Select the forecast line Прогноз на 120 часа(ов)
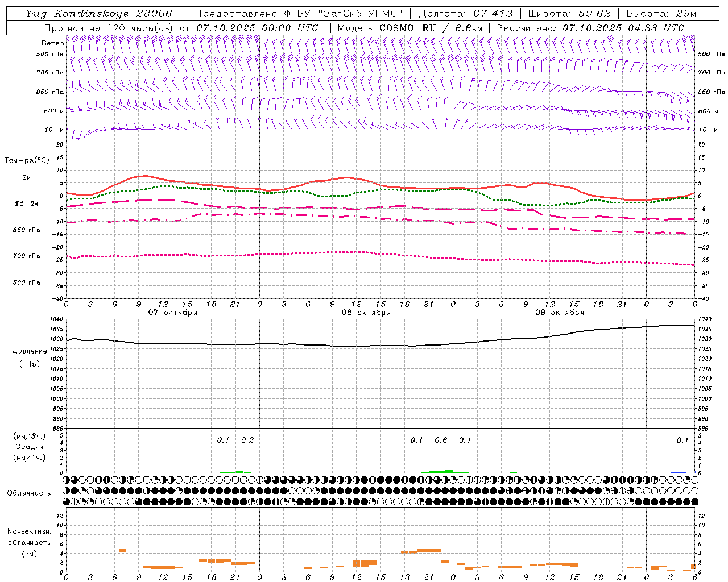 pyautogui.click(x=108, y=28)
